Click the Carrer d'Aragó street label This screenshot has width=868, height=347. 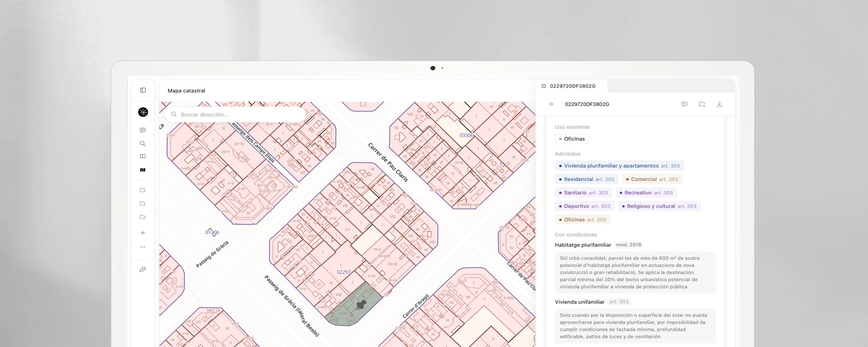(x=416, y=306)
